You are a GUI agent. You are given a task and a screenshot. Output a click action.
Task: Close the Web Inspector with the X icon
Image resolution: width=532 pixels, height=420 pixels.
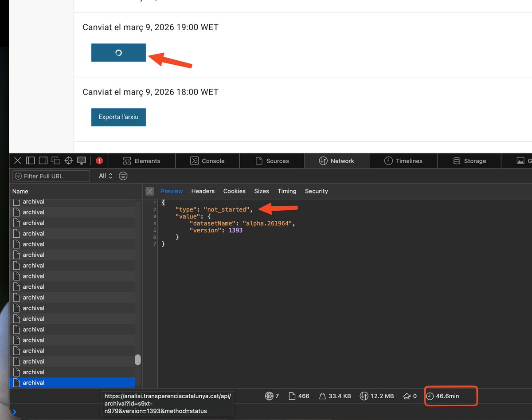click(17, 161)
